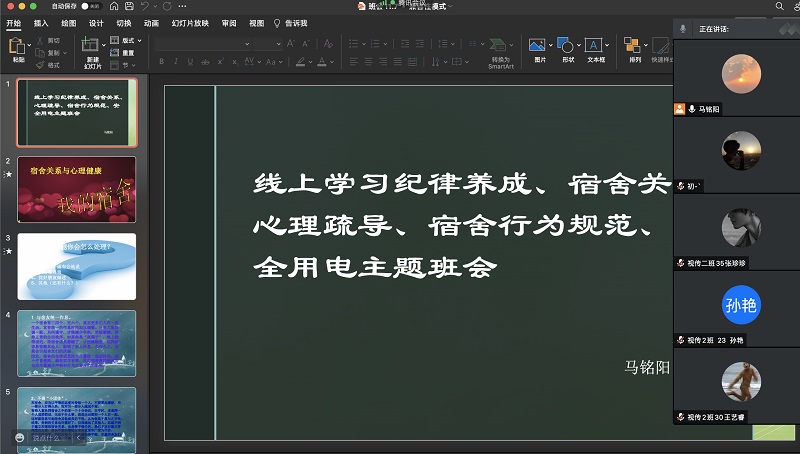Click the Paste (粘贴) clipboard icon
800x454 pixels.
18,46
